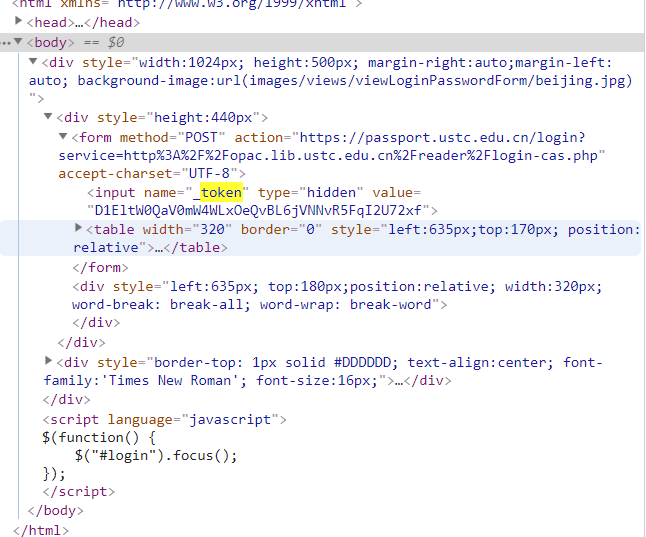Image resolution: width=646 pixels, height=537 pixels.
Task: Select the closing body tag
Action: (x=56, y=511)
